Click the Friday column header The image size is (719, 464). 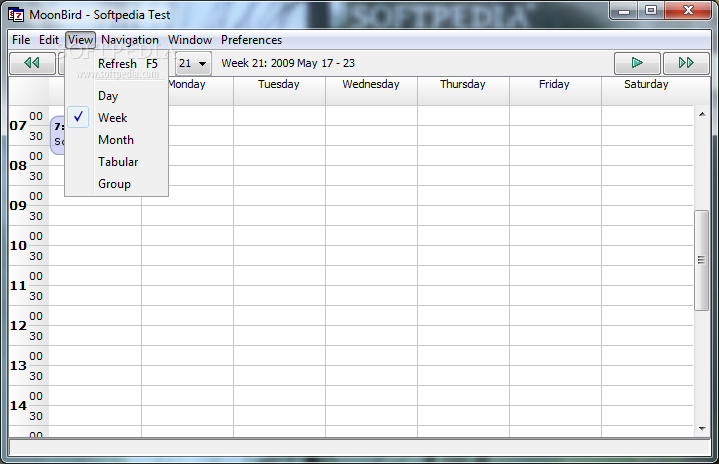tap(555, 91)
